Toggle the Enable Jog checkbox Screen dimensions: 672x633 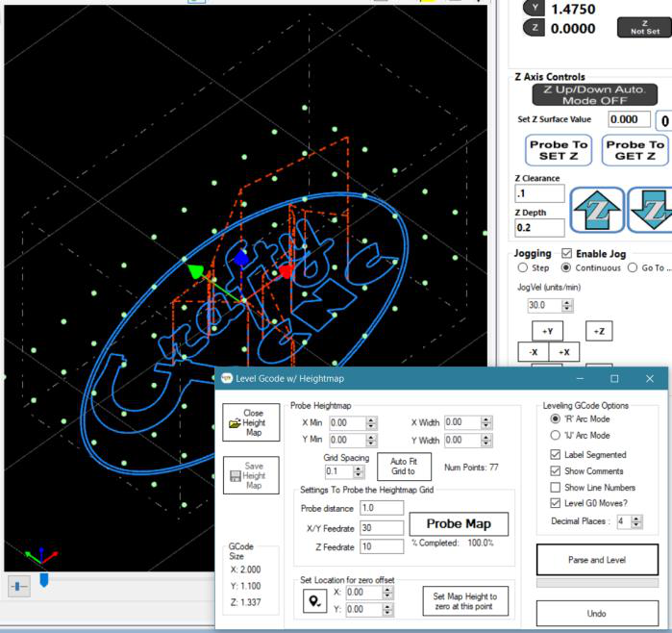[566, 253]
